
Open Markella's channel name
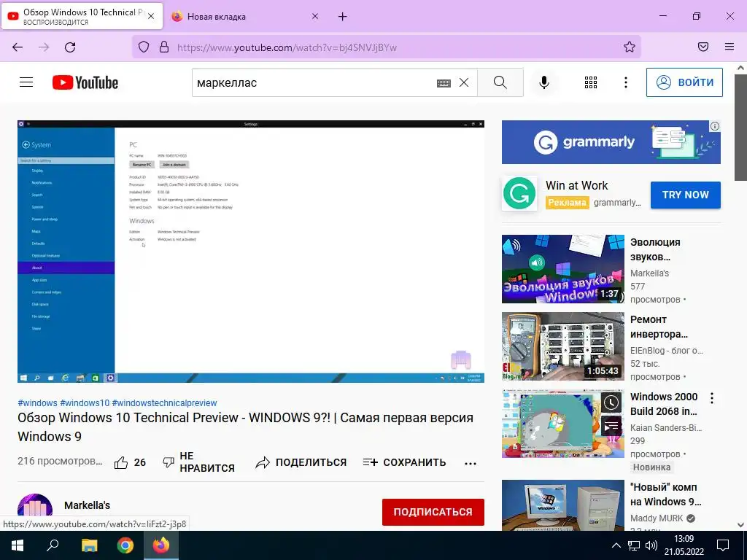coord(88,505)
